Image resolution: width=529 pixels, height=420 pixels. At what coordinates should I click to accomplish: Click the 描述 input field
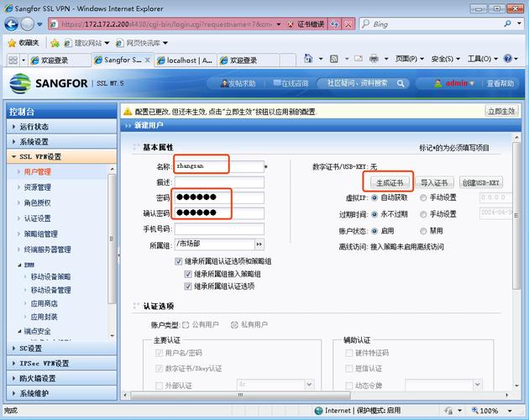219,182
